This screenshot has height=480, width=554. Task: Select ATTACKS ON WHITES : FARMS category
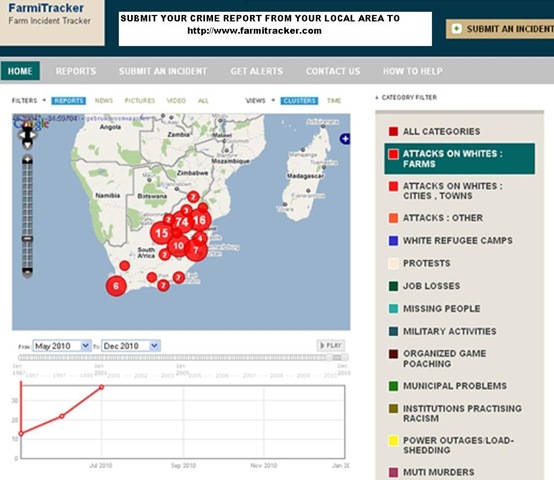pyautogui.click(x=459, y=159)
